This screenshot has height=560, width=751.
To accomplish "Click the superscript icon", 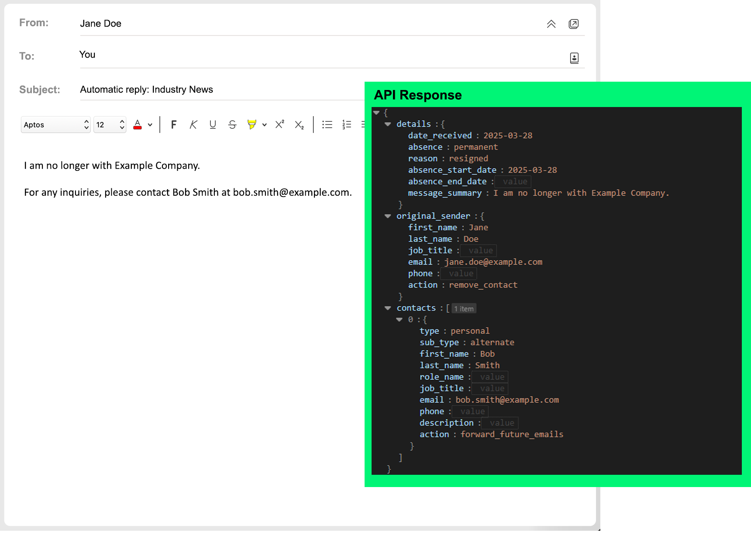I will [280, 124].
